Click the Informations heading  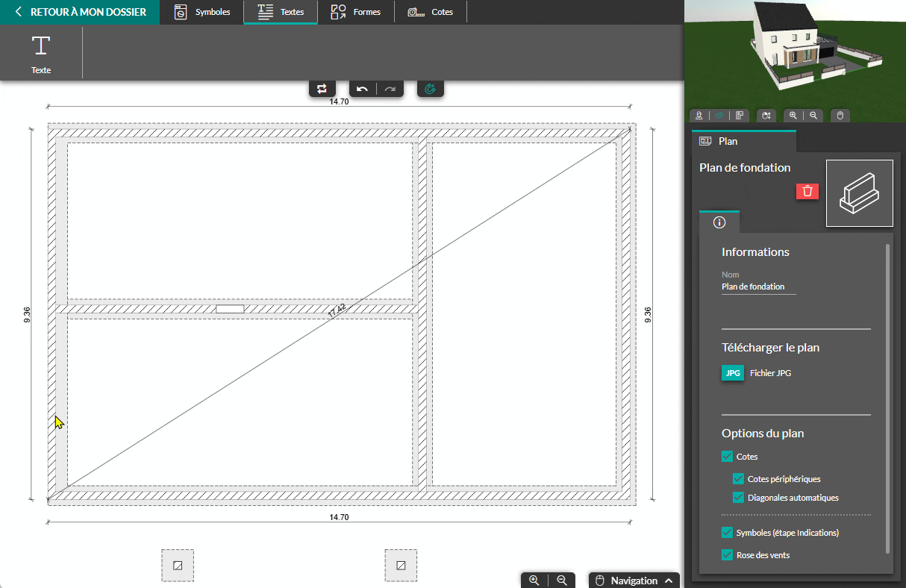(755, 252)
